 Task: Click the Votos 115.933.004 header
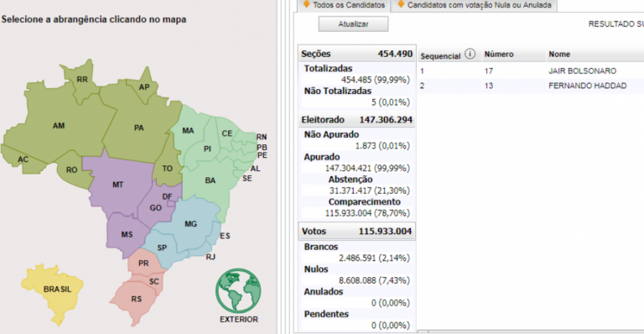pos(357,232)
